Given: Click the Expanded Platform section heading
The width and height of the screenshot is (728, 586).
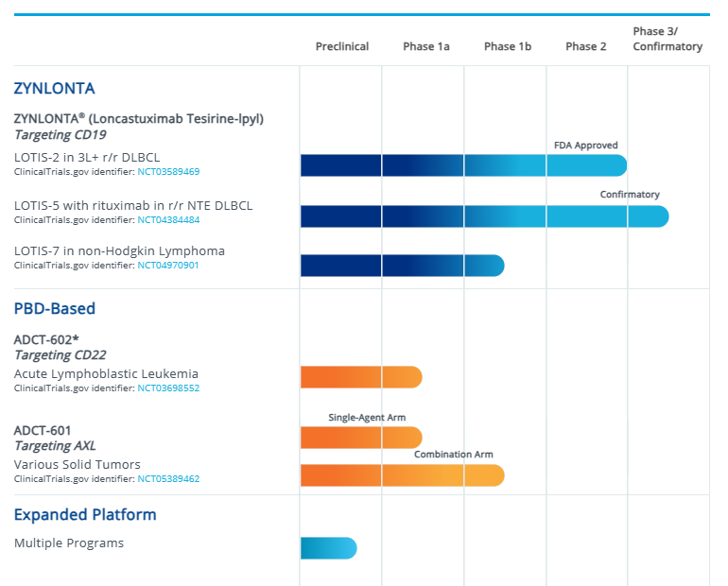Looking at the screenshot, I should click(85, 514).
